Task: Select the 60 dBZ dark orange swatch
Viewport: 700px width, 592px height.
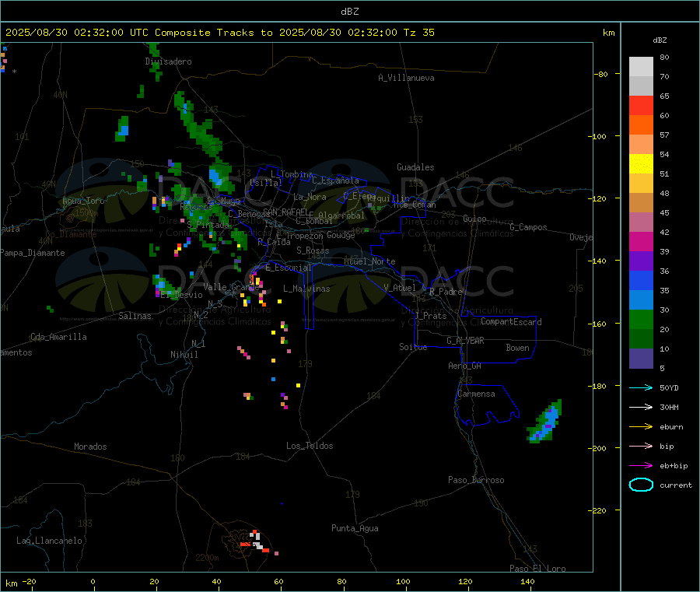Action: (x=641, y=124)
